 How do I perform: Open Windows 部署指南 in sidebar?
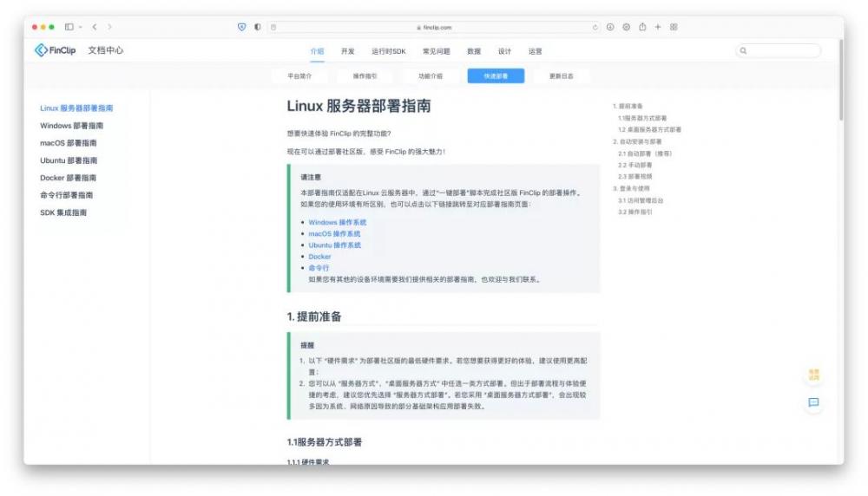[71, 126]
